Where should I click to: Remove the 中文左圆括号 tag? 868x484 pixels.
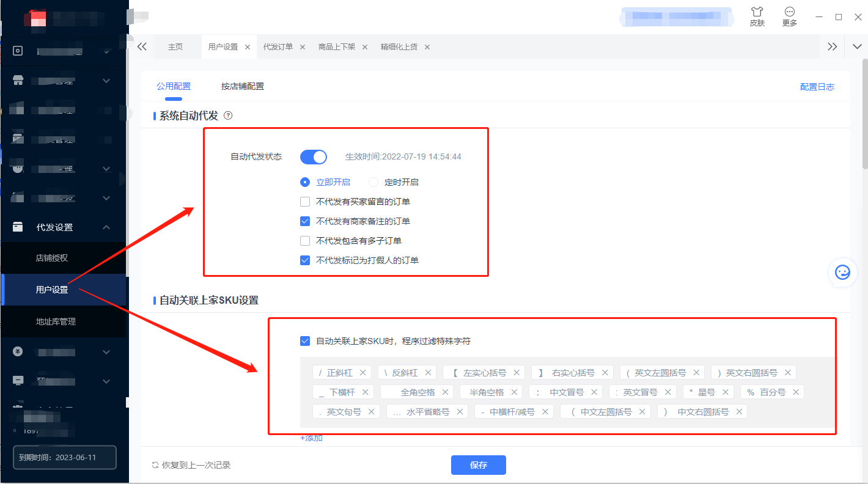tap(642, 412)
